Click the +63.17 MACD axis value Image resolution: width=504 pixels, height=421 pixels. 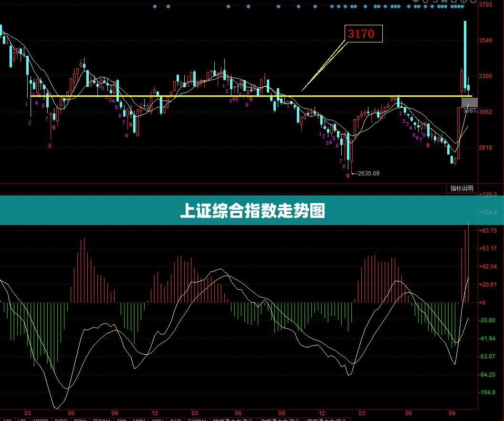(488, 248)
